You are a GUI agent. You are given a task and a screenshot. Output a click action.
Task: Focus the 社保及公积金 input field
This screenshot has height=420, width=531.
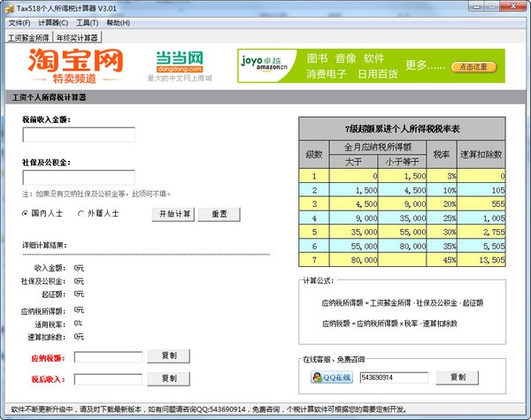(x=79, y=178)
